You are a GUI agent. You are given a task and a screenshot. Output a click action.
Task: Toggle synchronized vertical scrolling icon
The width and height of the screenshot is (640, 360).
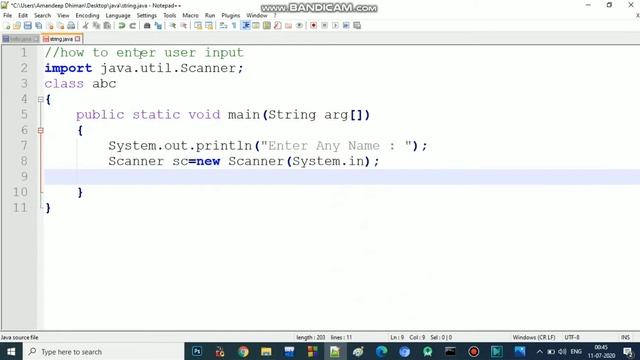tap(198, 26)
